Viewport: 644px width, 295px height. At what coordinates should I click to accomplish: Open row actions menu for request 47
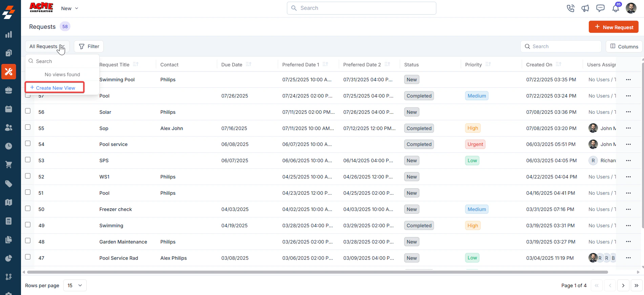click(628, 258)
